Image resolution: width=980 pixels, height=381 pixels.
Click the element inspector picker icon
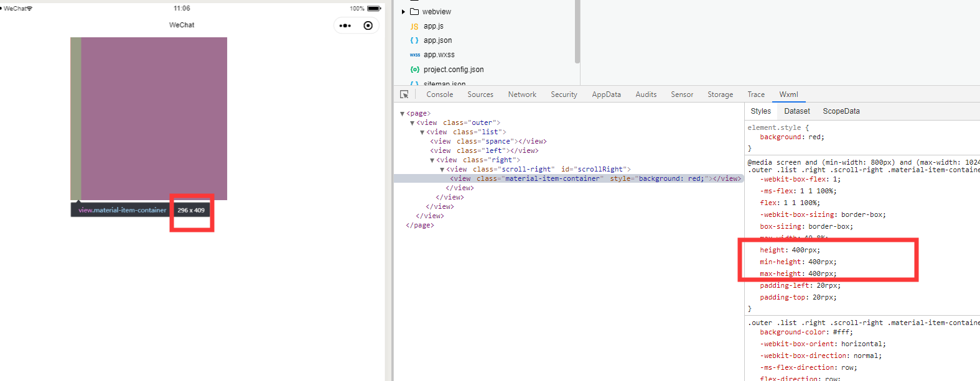tap(404, 94)
